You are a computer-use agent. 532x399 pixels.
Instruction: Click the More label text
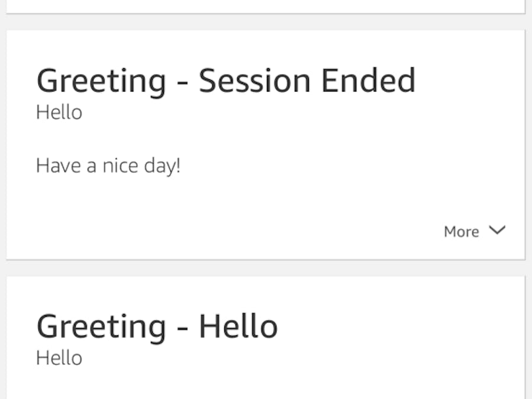(x=461, y=231)
